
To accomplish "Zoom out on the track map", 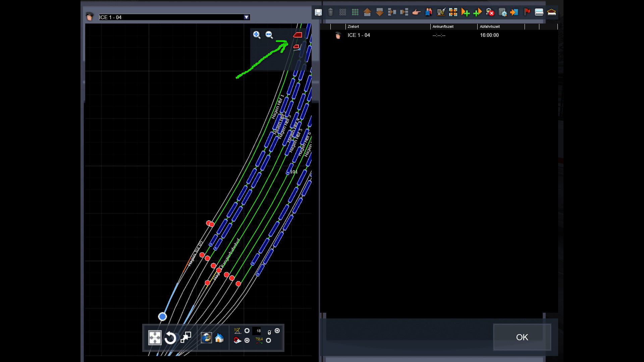I will 269,35.
